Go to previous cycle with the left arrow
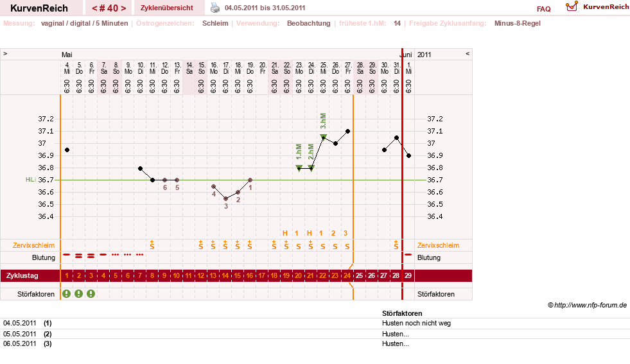630x364 pixels. 94,8
